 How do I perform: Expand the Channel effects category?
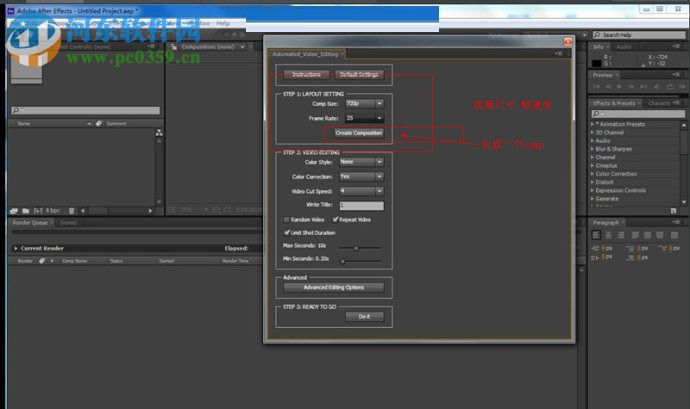point(592,157)
